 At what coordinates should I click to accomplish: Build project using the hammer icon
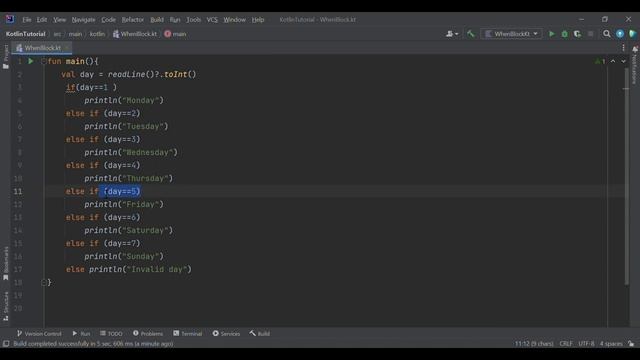click(x=471, y=34)
